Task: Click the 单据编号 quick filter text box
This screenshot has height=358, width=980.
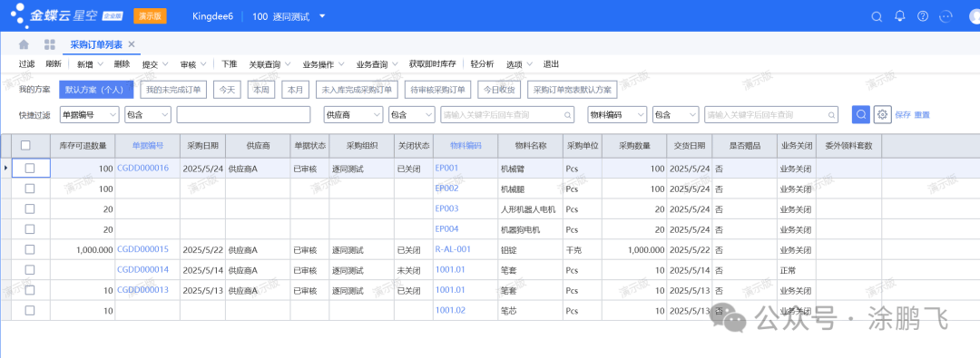Action: tap(243, 114)
